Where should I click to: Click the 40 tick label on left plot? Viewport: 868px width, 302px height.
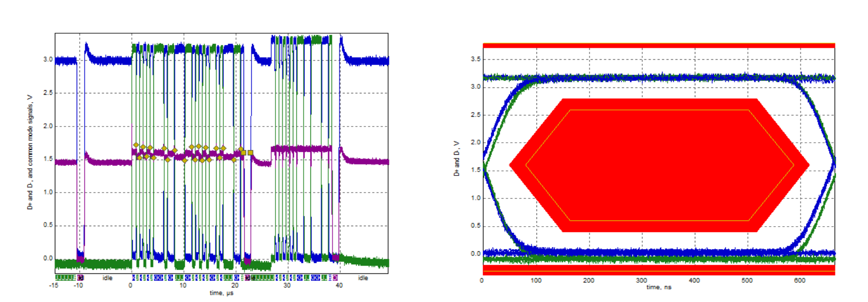tap(339, 285)
